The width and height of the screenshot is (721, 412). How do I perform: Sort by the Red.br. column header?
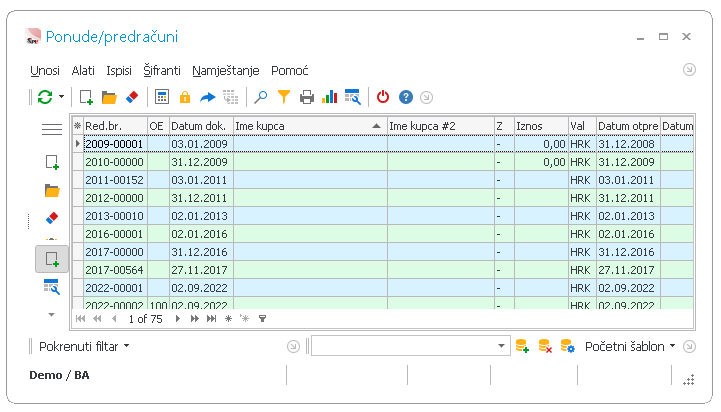[115, 126]
